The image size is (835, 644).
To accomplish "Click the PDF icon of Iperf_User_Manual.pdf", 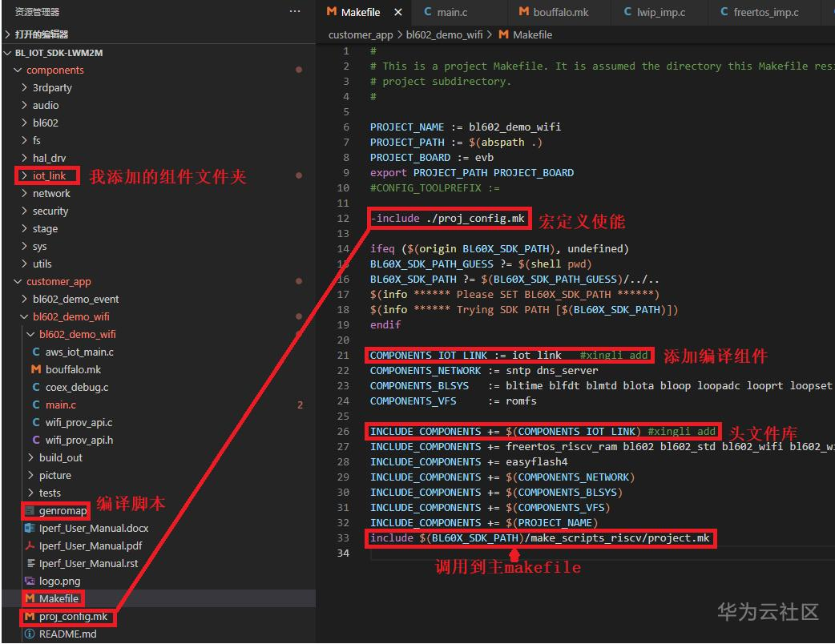I will (30, 545).
